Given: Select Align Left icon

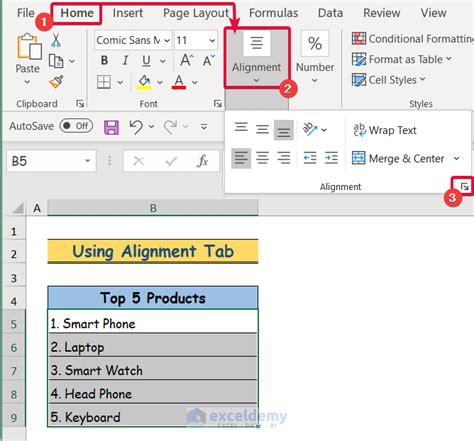Looking at the screenshot, I should 241,158.
